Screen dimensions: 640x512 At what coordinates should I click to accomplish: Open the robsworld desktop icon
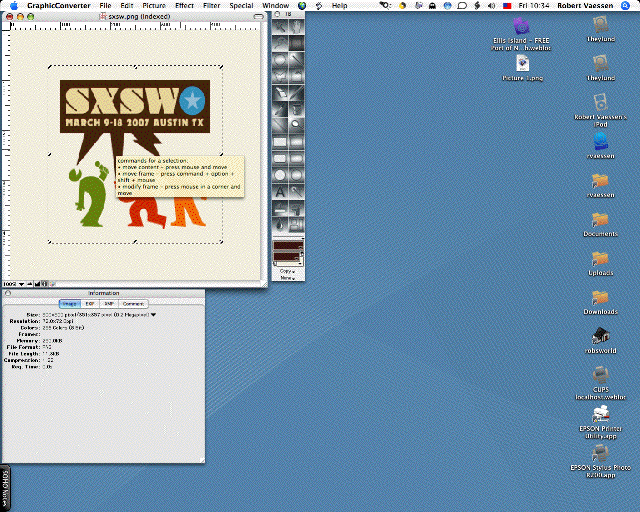[x=600, y=337]
